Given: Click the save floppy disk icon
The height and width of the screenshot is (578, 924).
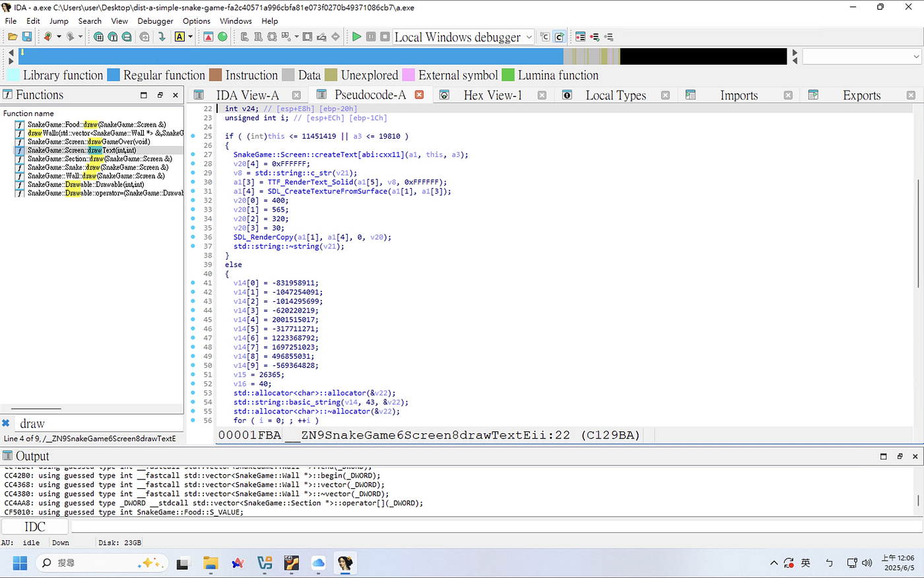Looking at the screenshot, I should click(27, 37).
